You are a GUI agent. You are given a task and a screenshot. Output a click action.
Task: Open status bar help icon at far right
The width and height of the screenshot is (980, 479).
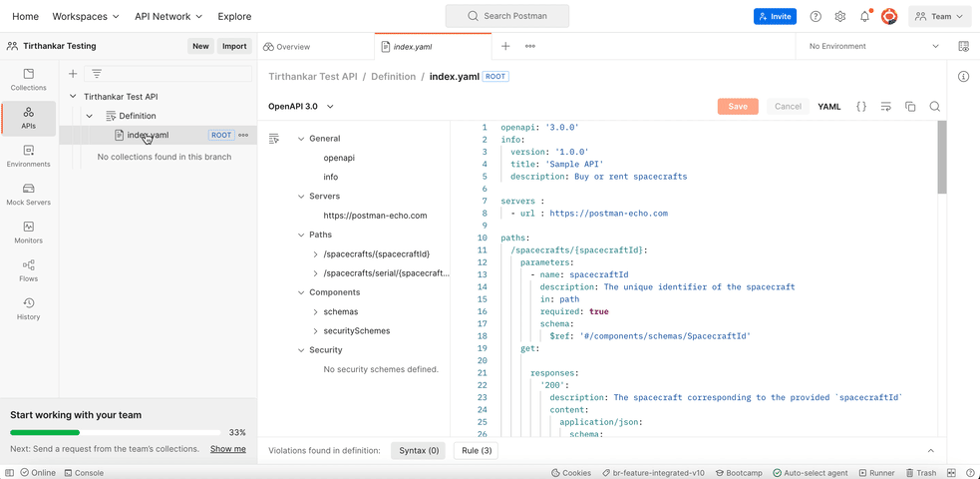tap(969, 473)
